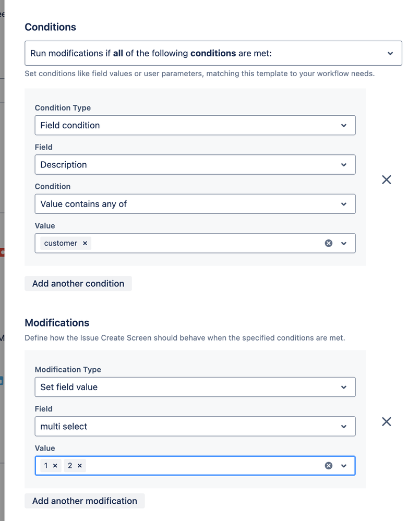Remove value '1' from multi select

tap(55, 466)
